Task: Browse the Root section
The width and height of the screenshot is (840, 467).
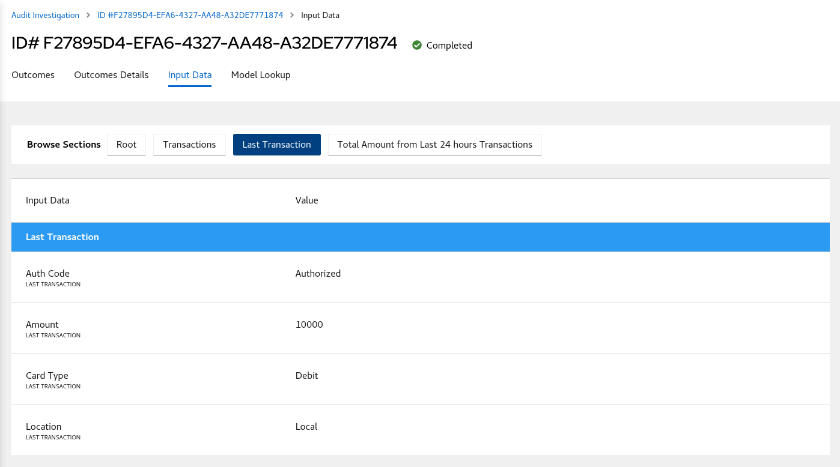Action: (x=126, y=145)
